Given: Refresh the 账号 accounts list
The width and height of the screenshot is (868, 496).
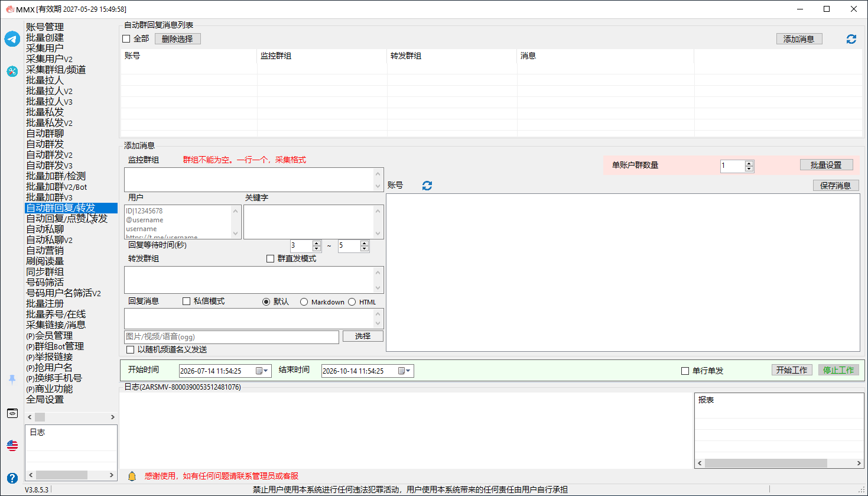Looking at the screenshot, I should coord(427,186).
